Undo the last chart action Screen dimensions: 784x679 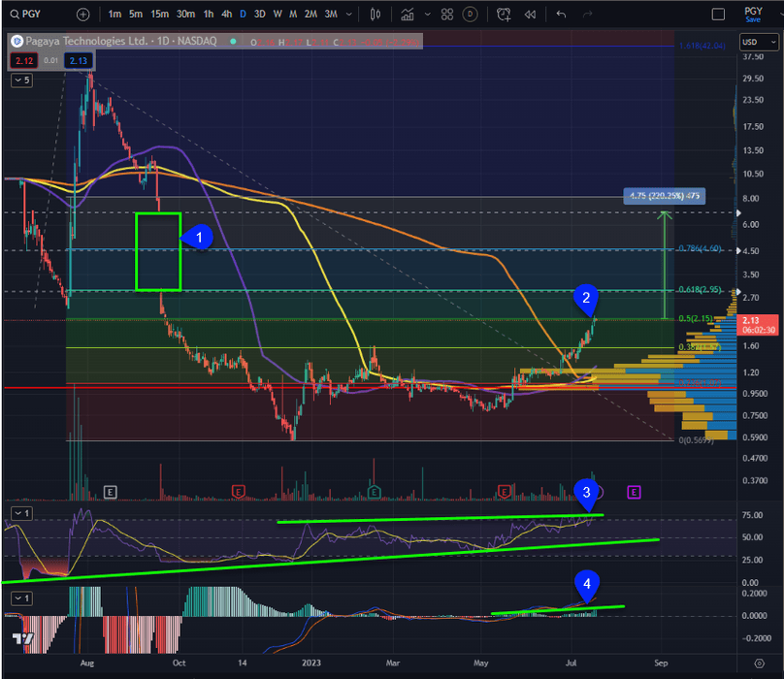561,15
